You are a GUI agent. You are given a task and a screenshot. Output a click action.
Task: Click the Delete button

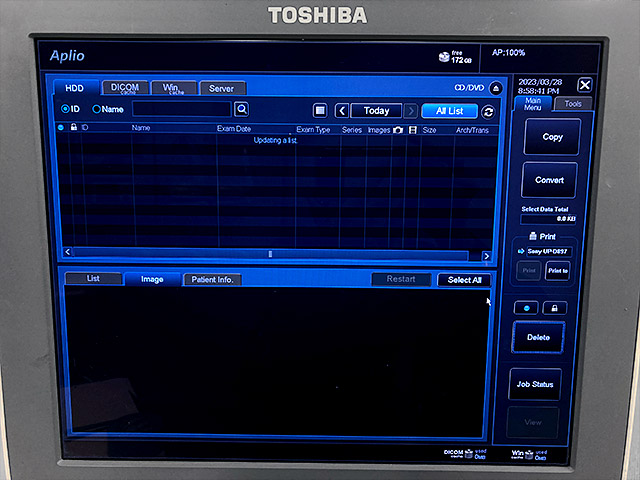coord(538,337)
